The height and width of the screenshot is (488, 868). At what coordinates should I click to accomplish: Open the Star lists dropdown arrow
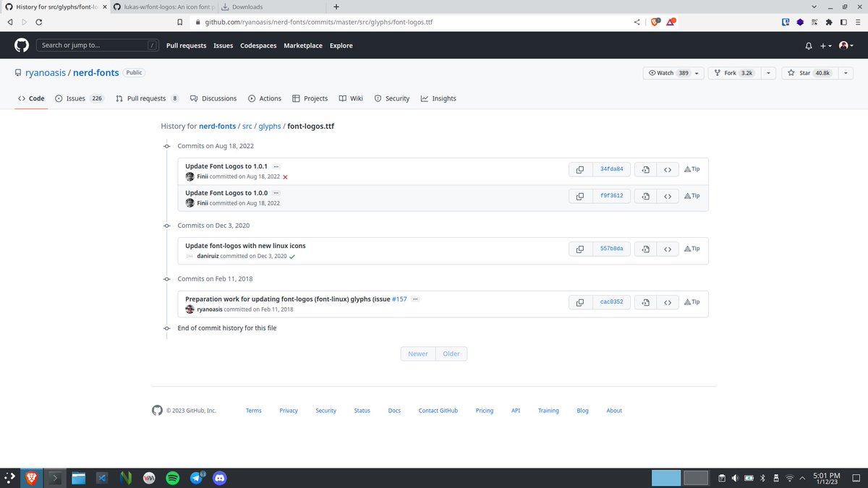(x=846, y=73)
